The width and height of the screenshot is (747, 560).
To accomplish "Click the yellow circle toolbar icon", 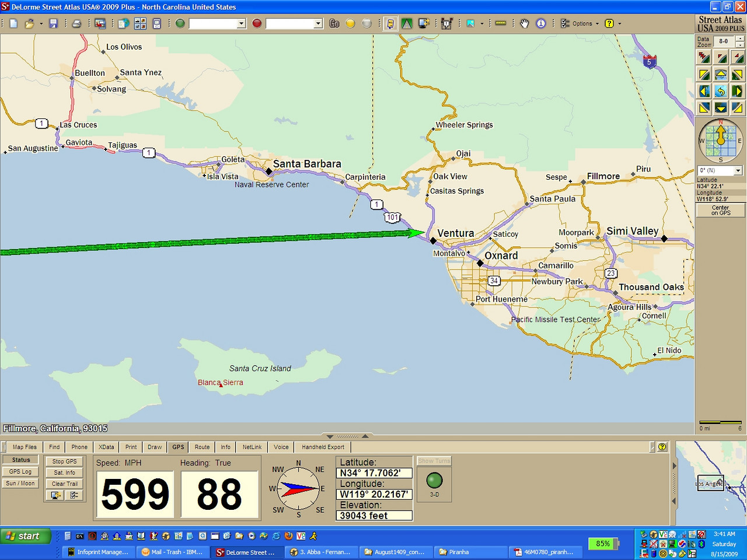I will (350, 23).
